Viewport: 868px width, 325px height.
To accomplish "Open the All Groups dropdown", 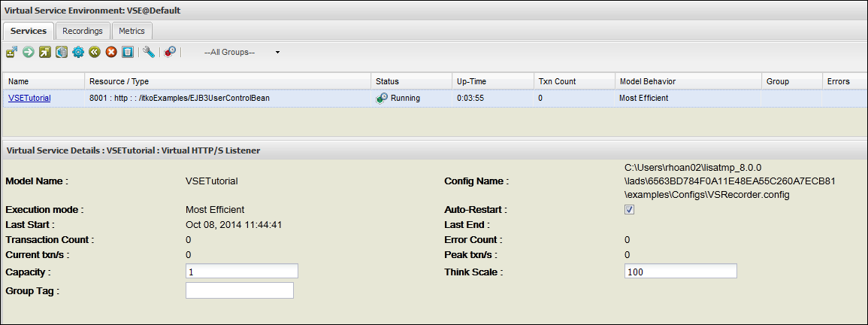I will (x=241, y=52).
